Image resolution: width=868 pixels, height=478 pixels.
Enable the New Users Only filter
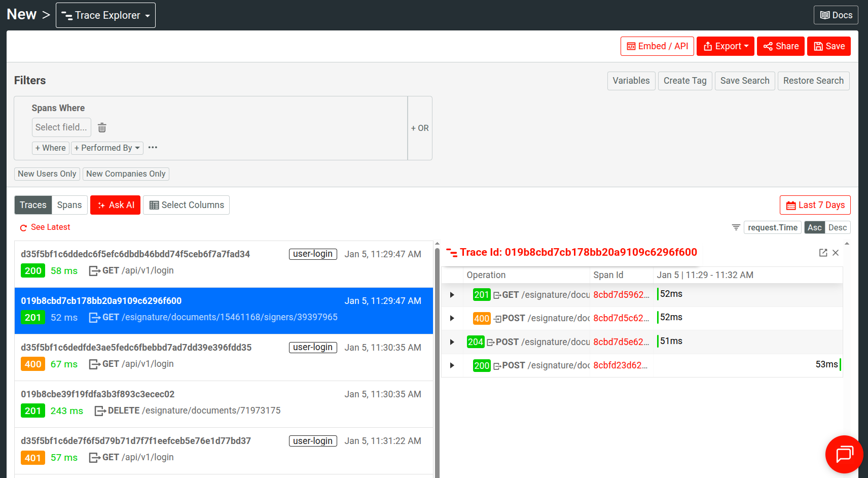pyautogui.click(x=47, y=174)
